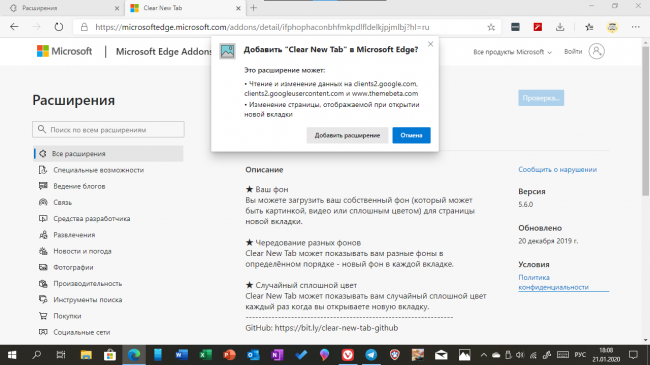The width and height of the screenshot is (650, 365).
Task: Click the Microsoft logo
Action: [65, 51]
